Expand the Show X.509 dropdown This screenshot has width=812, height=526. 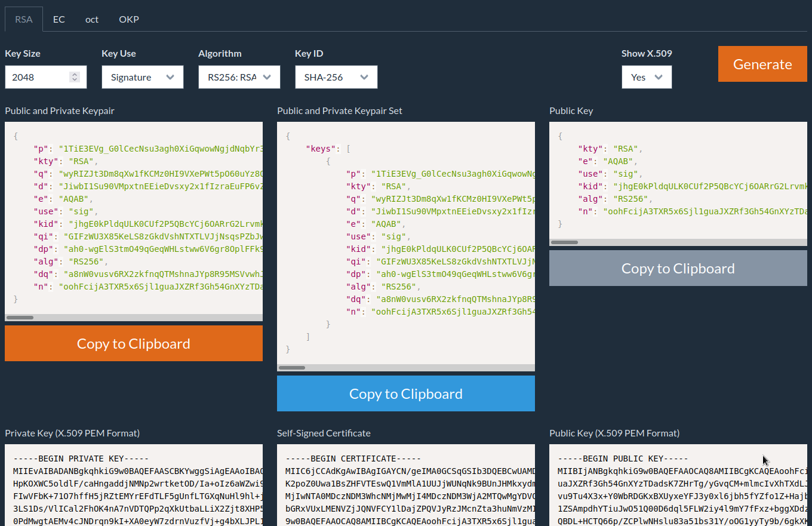[647, 77]
